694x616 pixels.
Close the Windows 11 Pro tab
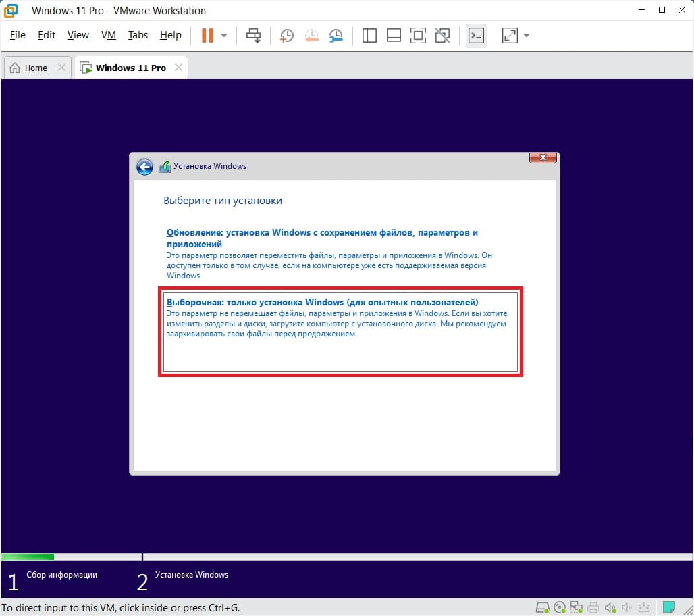point(178,68)
